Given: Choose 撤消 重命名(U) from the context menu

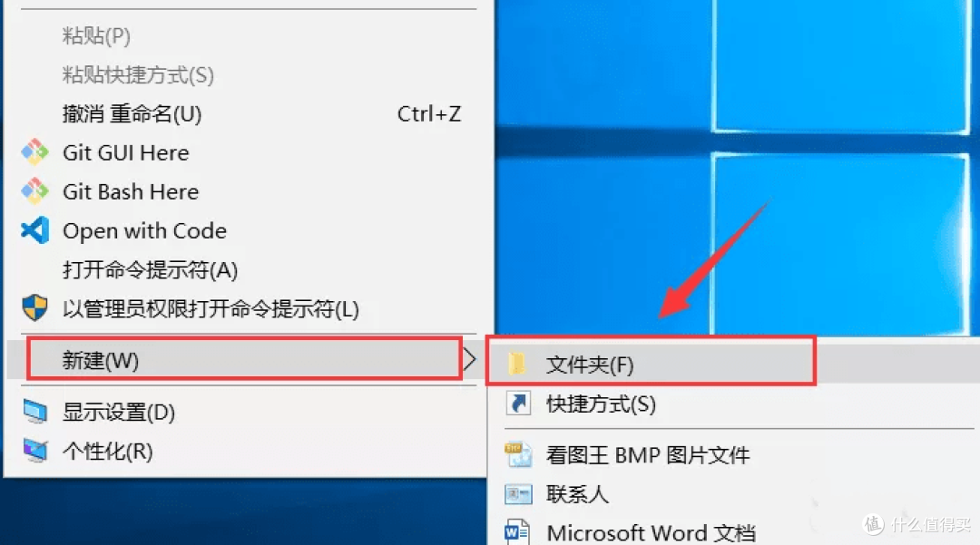Looking at the screenshot, I should (132, 114).
